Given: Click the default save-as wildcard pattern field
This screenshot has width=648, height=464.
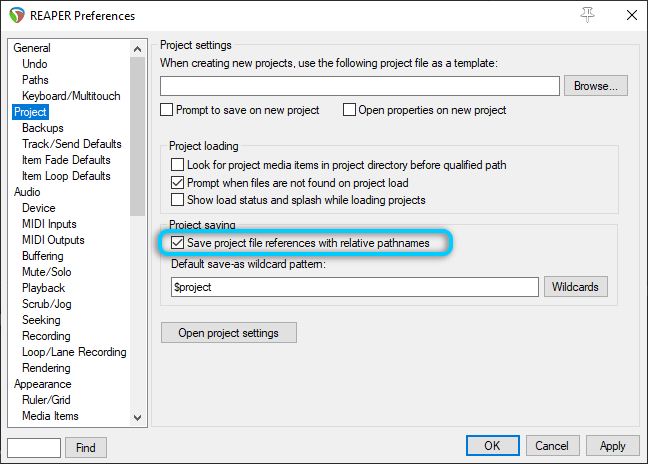Looking at the screenshot, I should [x=355, y=287].
